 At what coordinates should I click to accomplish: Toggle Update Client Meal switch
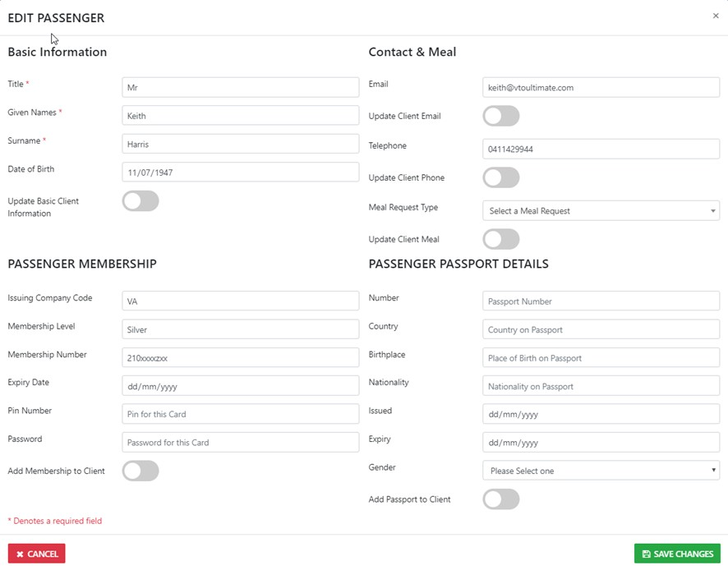pos(501,239)
